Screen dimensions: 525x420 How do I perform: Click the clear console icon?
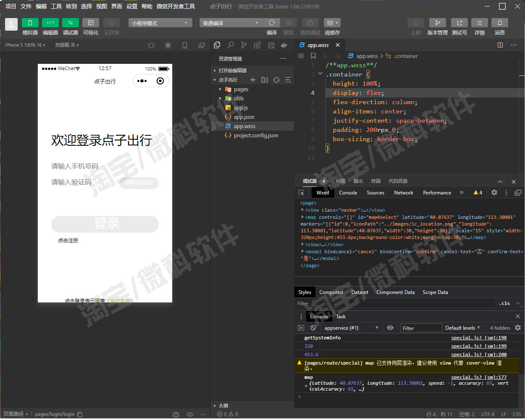(313, 328)
